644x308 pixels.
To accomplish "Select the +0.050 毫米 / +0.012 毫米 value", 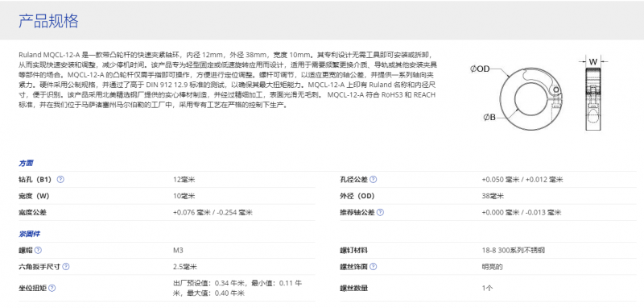I will 522,180.
